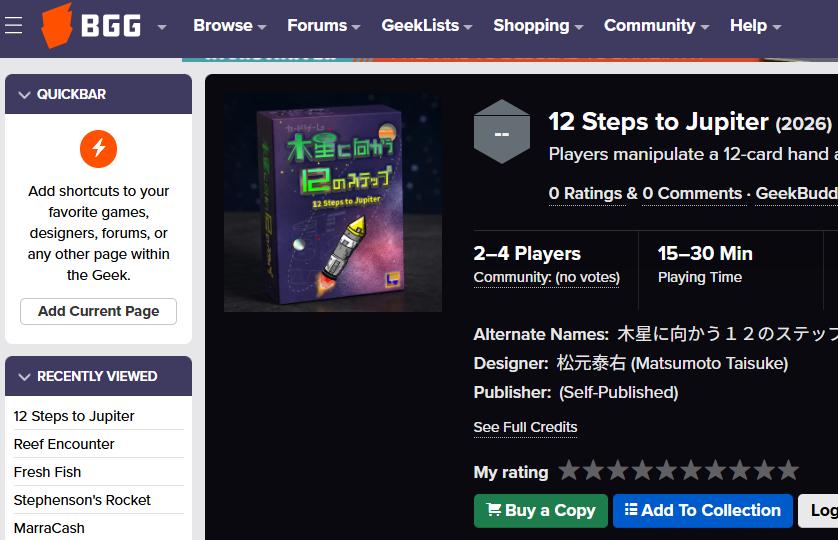838x540 pixels.
Task: Expand the dropdown arrow beside the BGG logo
Action: (x=161, y=27)
